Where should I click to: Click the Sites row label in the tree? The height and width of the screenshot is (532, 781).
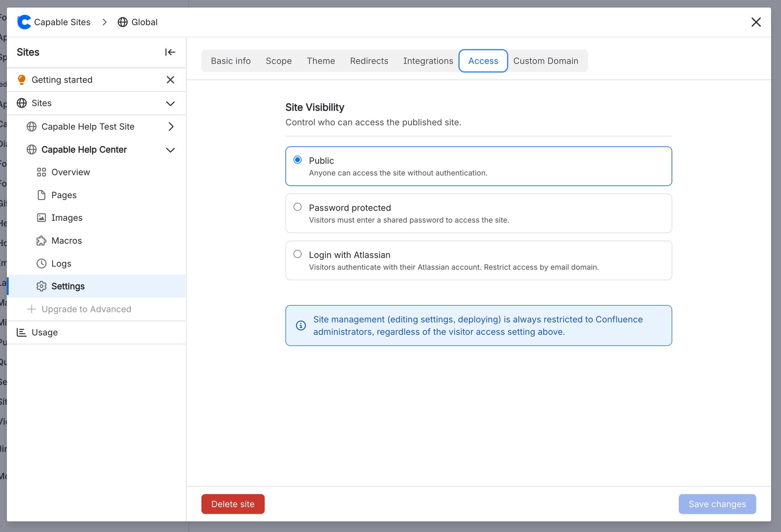coord(42,103)
